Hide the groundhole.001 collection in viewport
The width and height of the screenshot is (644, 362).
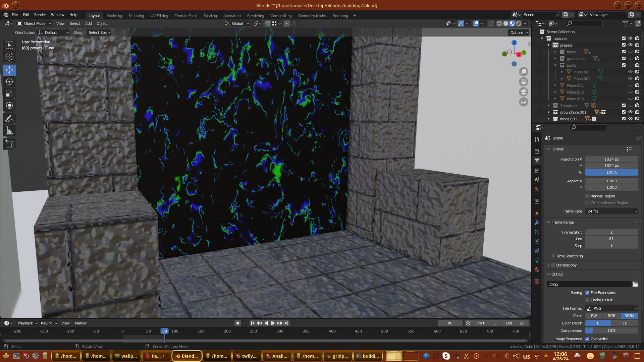[x=630, y=112]
